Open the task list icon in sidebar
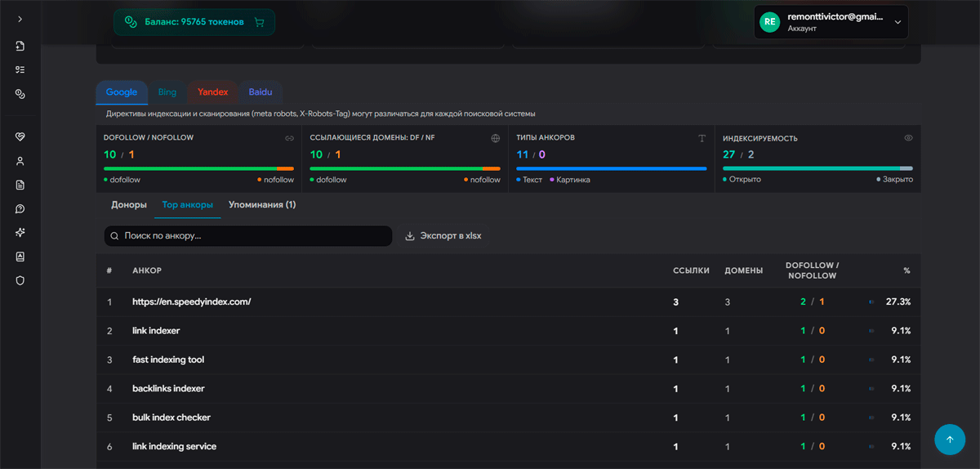 [20, 69]
